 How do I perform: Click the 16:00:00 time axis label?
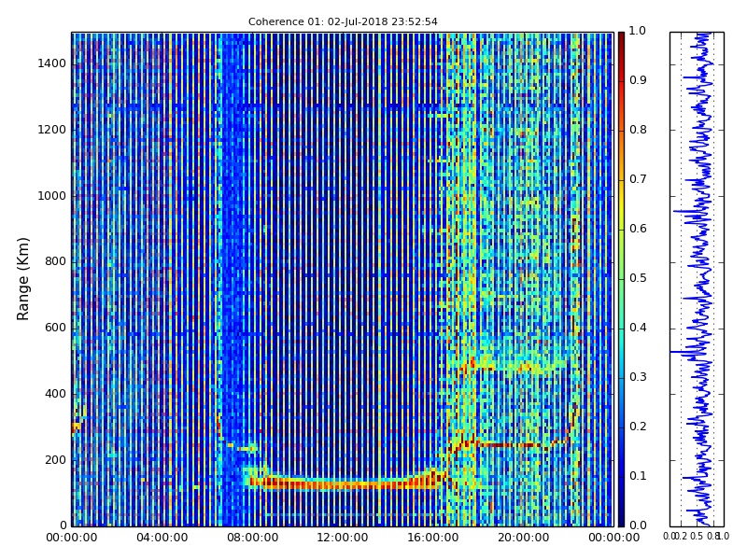433,538
